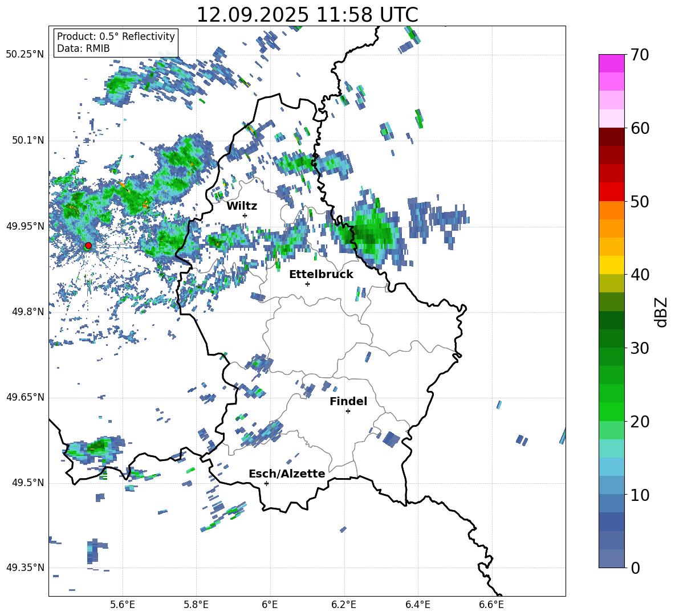The height and width of the screenshot is (616, 675).
Task: Click the latitude label 49.95°N
Action: point(25,226)
